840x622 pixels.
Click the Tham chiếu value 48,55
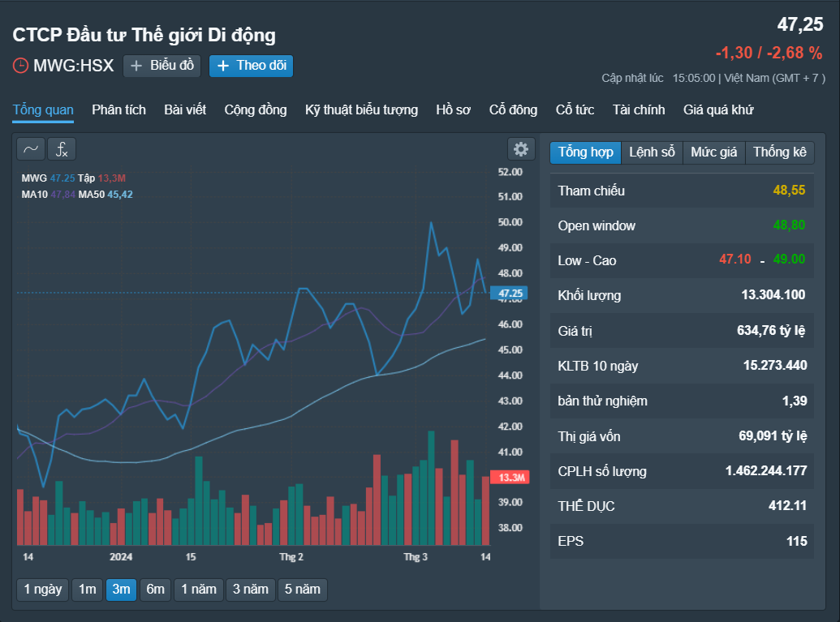789,191
